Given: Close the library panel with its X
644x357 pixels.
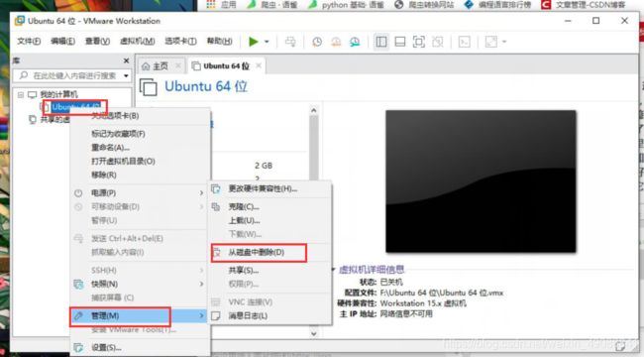Looking at the screenshot, I should (x=126, y=60).
